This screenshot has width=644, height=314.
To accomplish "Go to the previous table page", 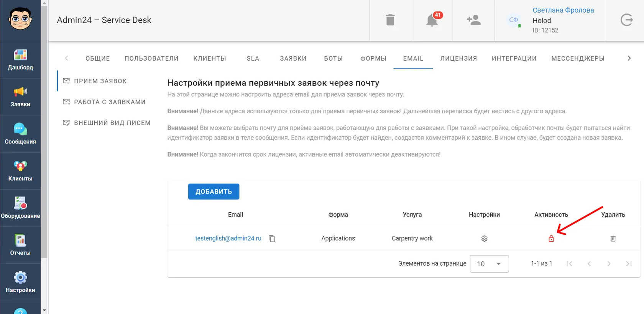I will 589,264.
